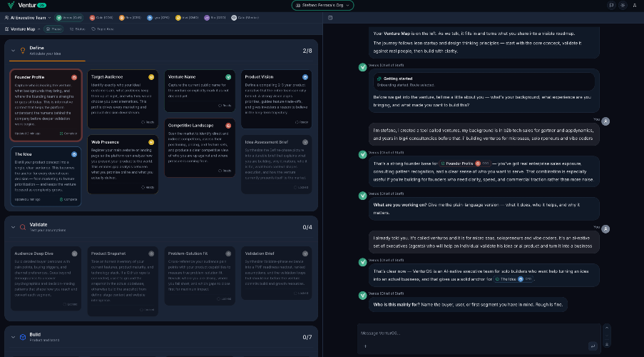644x357 pixels.
Task: Expand the AI Executive Team dropdown
Action: pos(28,18)
